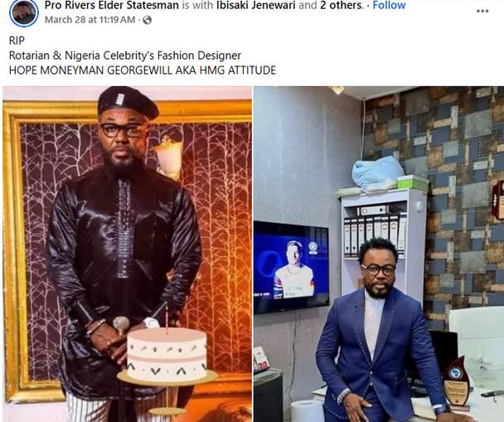Click the TV screen in the right photo
Screen dimensions: 504x422
point(291,267)
